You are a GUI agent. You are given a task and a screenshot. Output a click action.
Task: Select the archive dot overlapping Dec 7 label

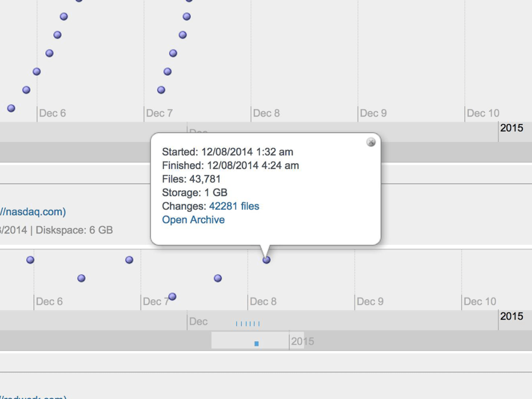[172, 297]
